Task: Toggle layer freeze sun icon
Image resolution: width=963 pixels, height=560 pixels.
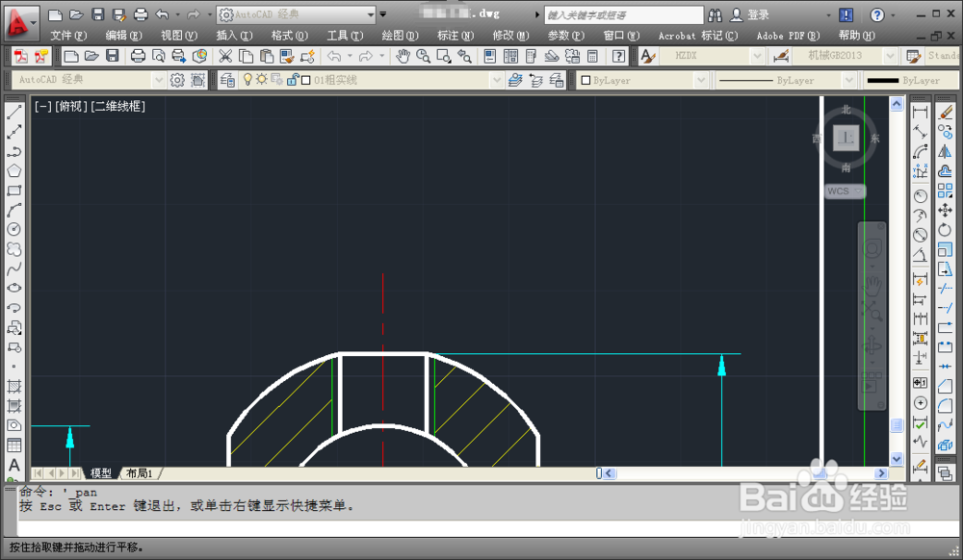Action: [262, 80]
